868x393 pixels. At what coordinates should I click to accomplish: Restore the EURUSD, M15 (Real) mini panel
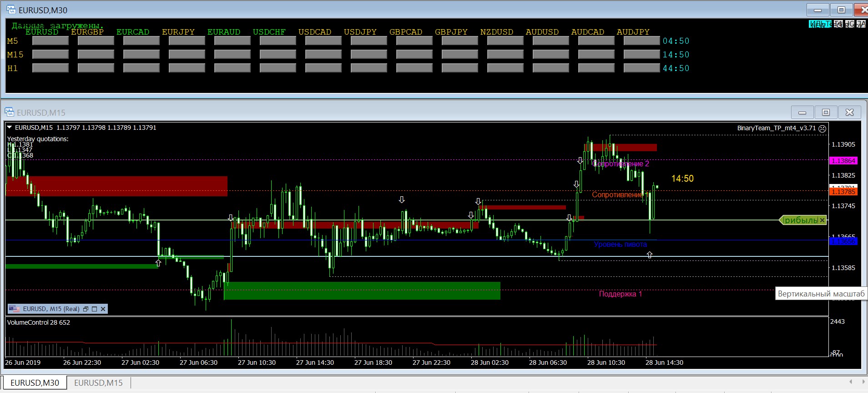pos(86,309)
